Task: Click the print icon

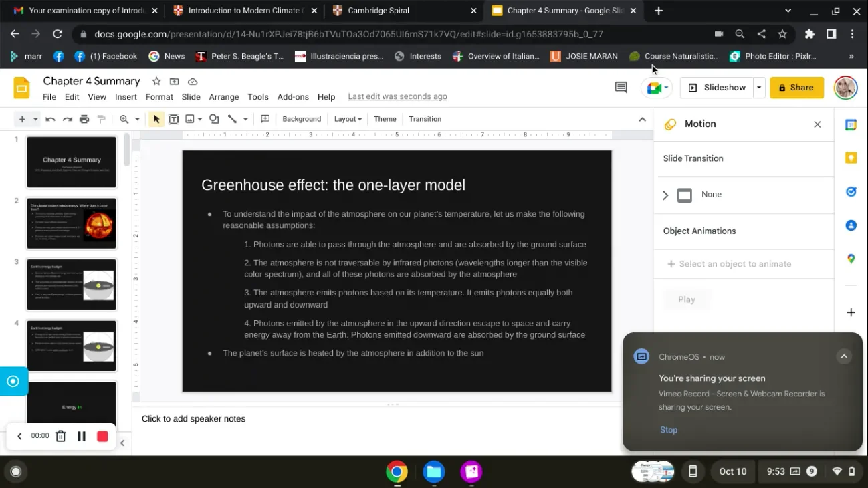Action: 84,119
